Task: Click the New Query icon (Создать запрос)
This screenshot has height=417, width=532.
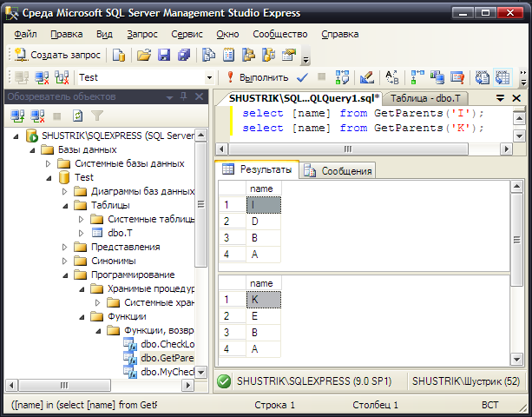Action: pyautogui.click(x=21, y=55)
